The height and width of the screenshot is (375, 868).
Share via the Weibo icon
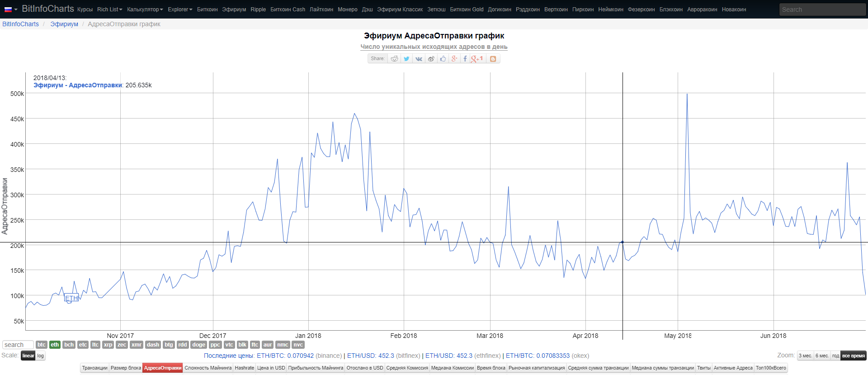click(431, 59)
